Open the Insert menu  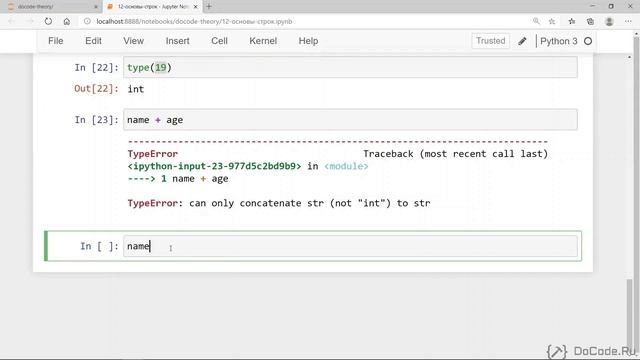coord(178,41)
